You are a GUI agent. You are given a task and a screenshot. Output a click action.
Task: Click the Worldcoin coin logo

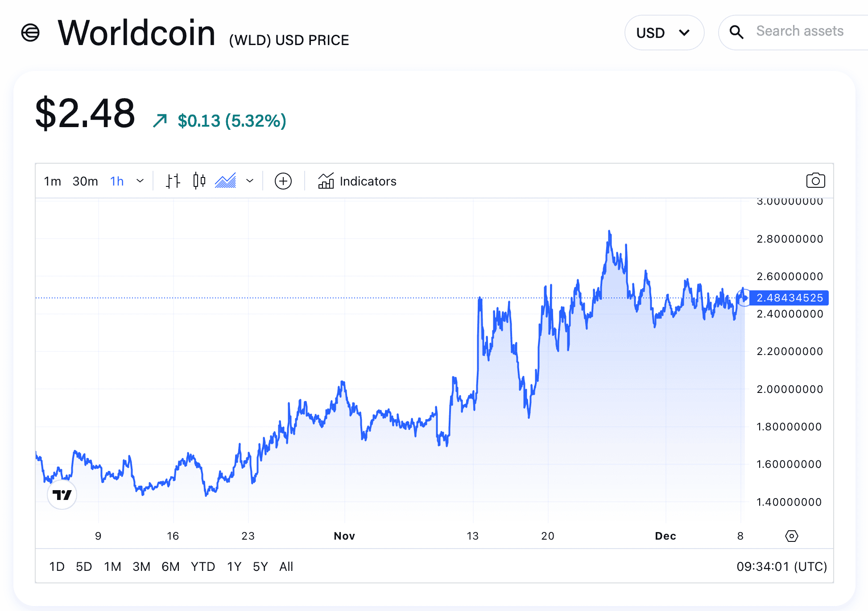coord(30,32)
